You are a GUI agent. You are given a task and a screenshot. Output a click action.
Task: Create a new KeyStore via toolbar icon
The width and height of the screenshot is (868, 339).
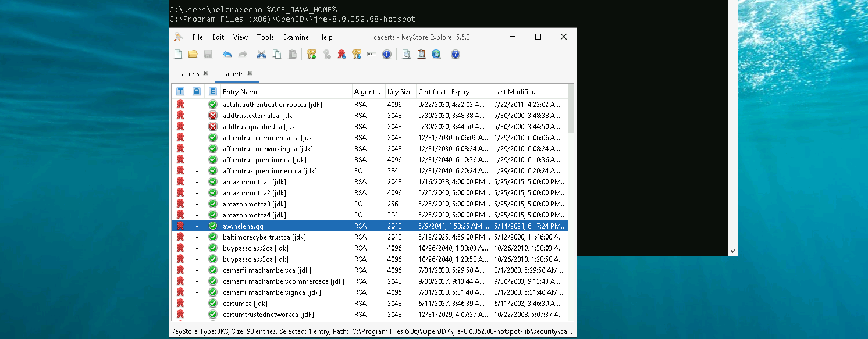(179, 55)
